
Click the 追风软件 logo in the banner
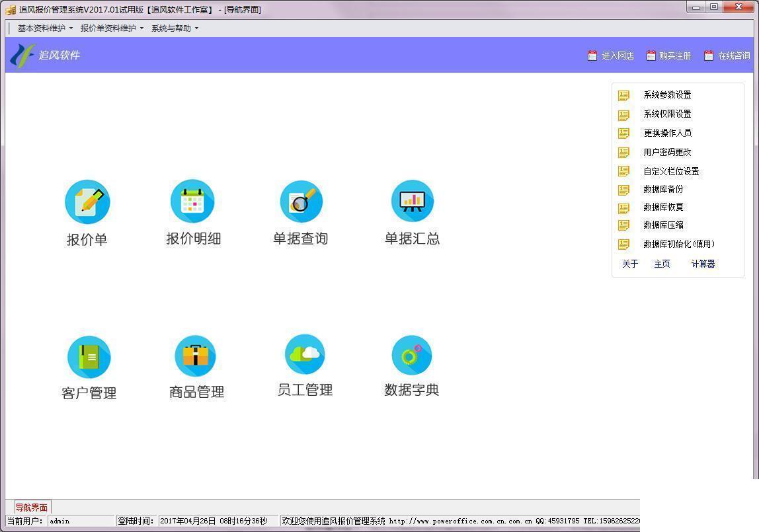point(44,55)
